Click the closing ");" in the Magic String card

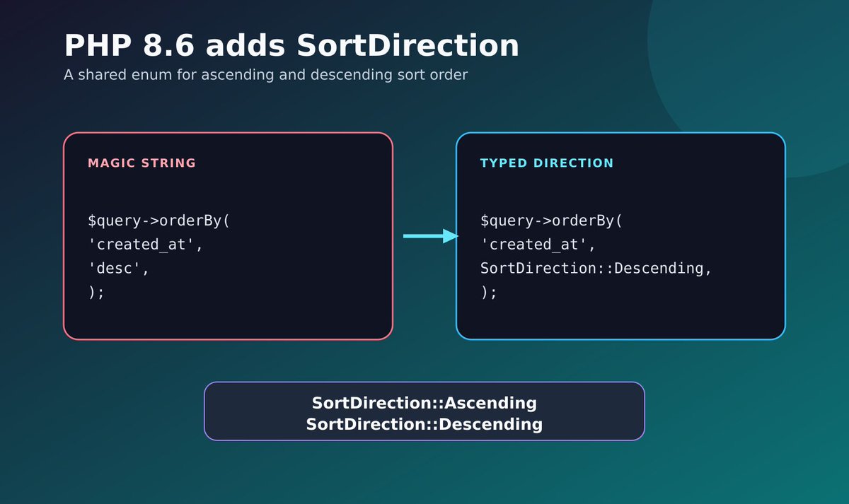(x=96, y=293)
